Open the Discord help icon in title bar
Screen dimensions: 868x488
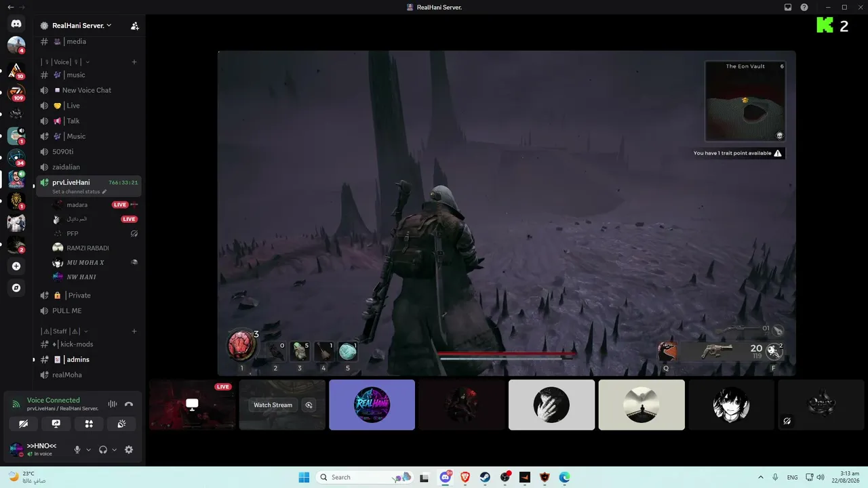coord(804,7)
